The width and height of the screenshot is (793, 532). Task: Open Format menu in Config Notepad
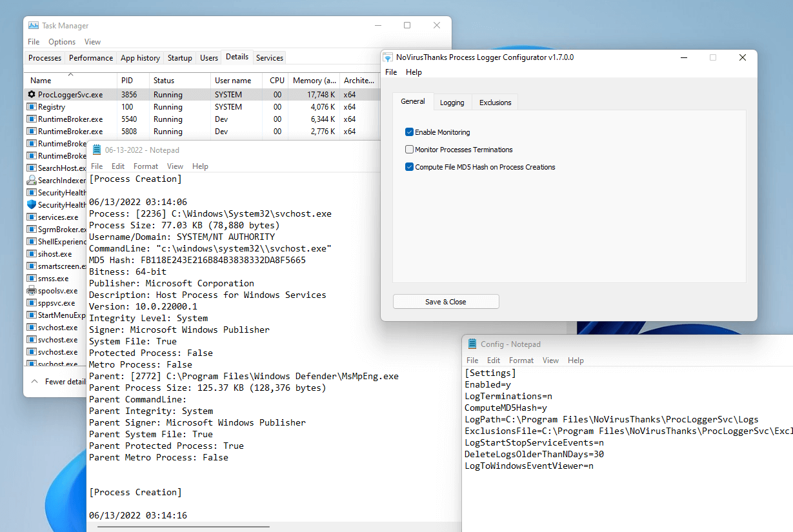click(521, 360)
